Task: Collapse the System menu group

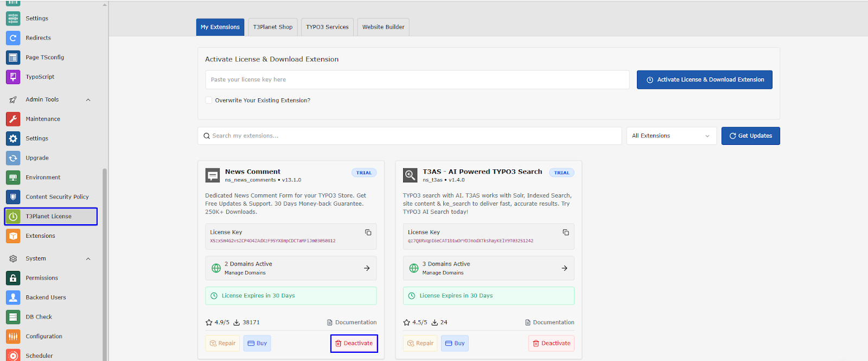Action: [88, 259]
